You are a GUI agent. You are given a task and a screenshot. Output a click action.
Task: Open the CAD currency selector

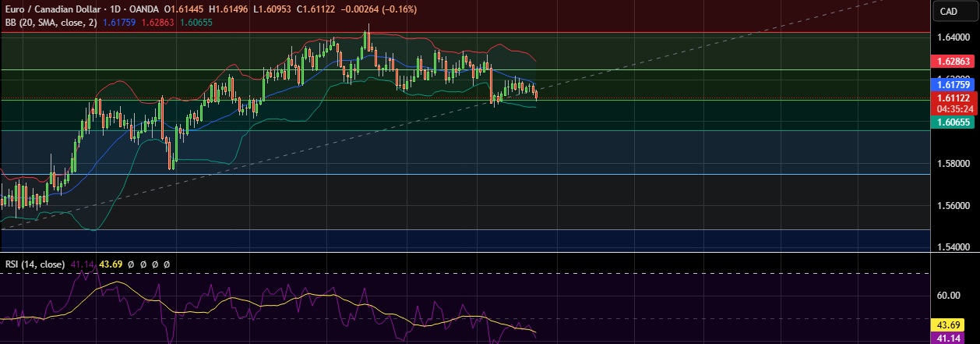pos(948,11)
